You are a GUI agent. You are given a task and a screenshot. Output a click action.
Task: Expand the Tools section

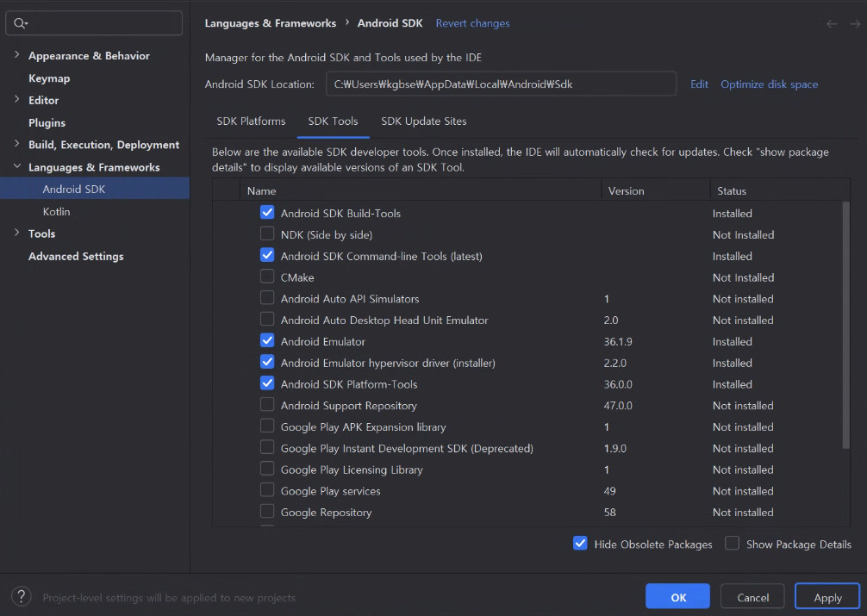16,233
